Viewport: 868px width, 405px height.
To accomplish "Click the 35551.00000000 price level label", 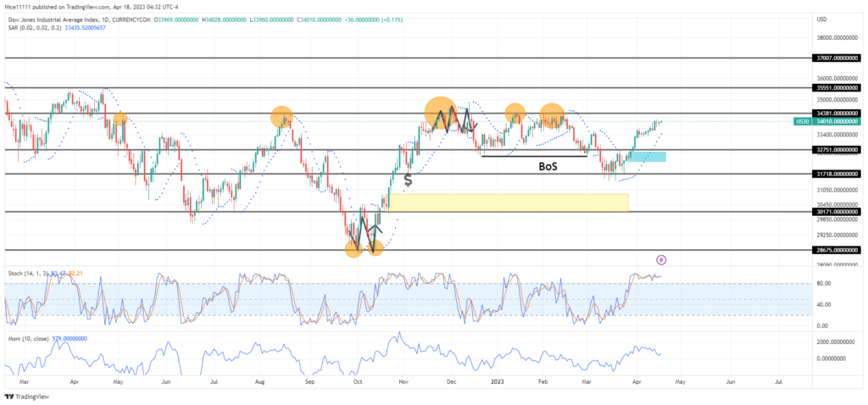I will pyautogui.click(x=837, y=87).
